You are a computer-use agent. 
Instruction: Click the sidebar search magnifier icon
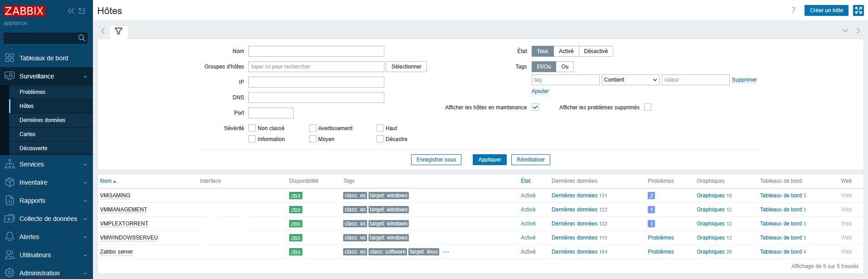coord(82,38)
